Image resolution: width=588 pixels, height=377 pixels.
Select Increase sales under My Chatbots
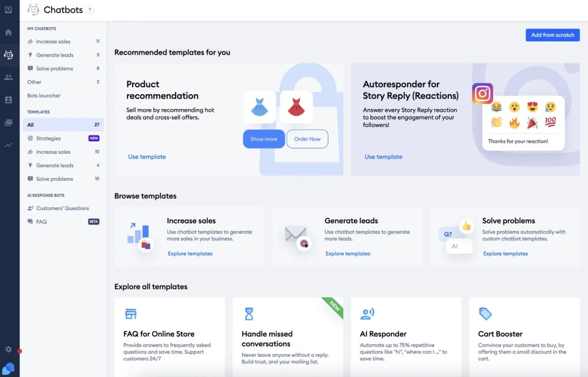[x=54, y=42]
